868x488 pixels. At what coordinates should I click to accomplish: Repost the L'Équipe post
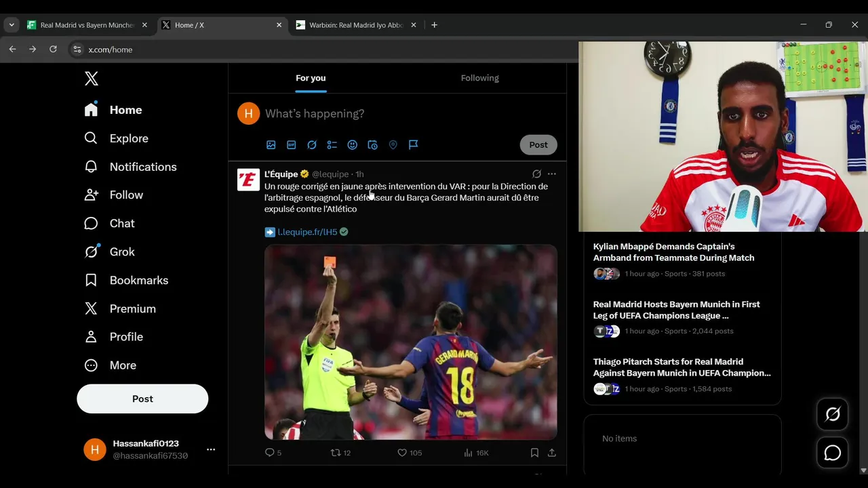tap(340, 453)
